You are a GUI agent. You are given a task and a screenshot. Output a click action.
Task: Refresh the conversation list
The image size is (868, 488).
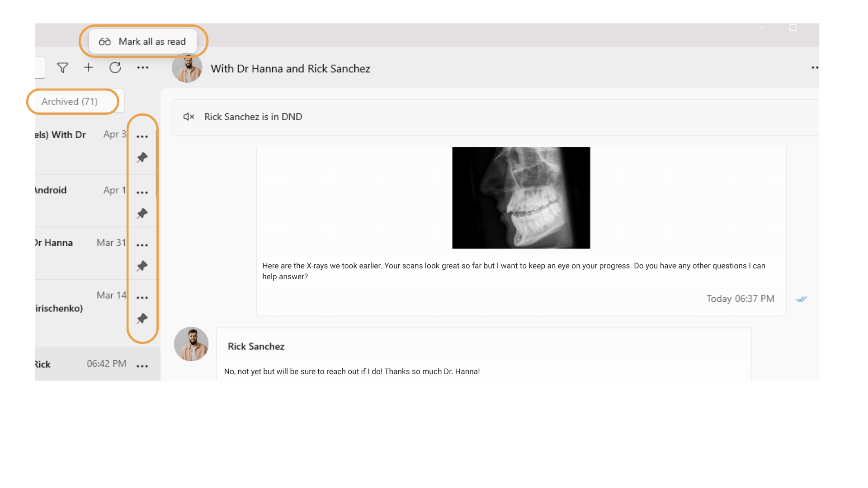(x=115, y=67)
